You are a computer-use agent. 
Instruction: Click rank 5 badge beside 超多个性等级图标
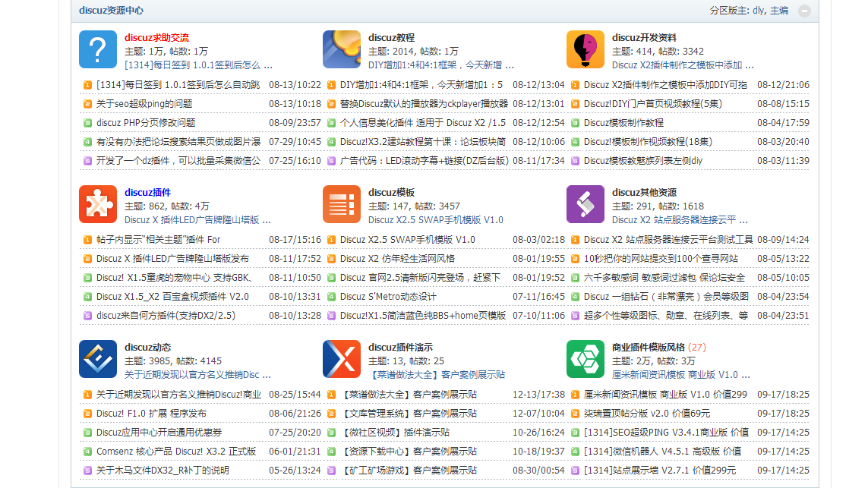coord(575,316)
